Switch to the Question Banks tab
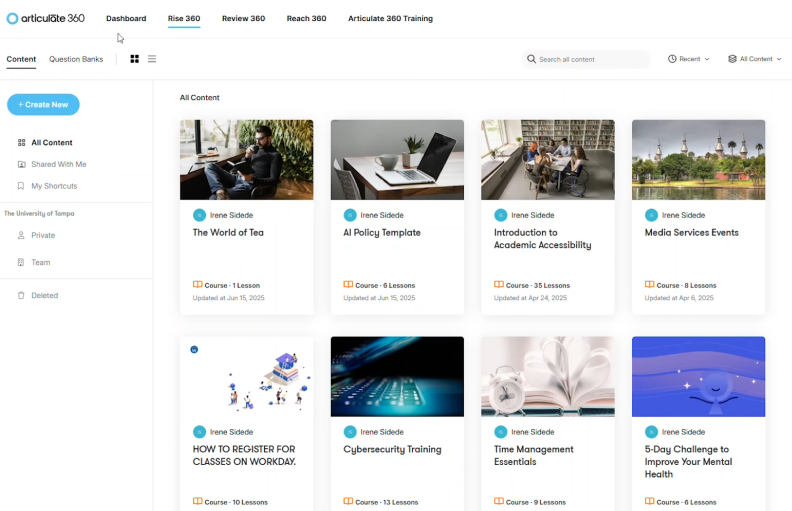 76,59
